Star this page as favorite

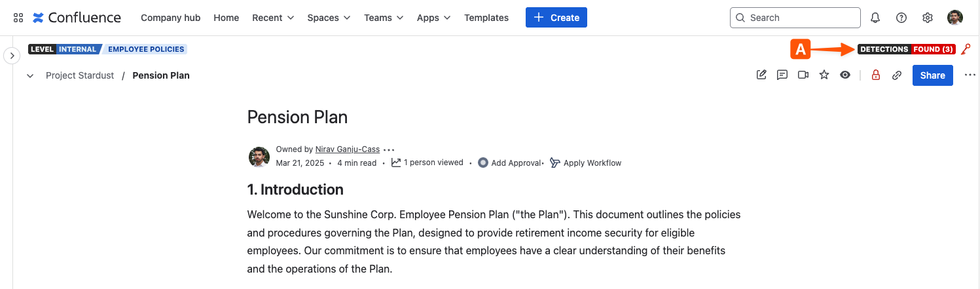tap(824, 75)
